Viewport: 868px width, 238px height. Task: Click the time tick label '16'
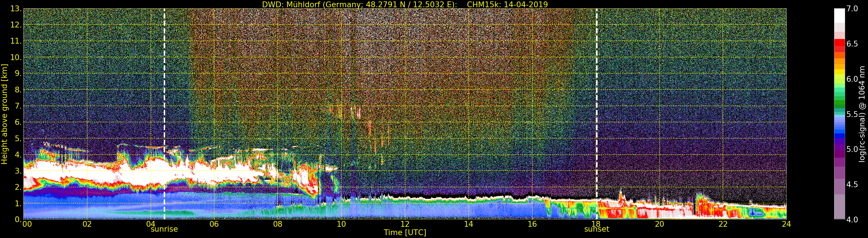coord(532,224)
